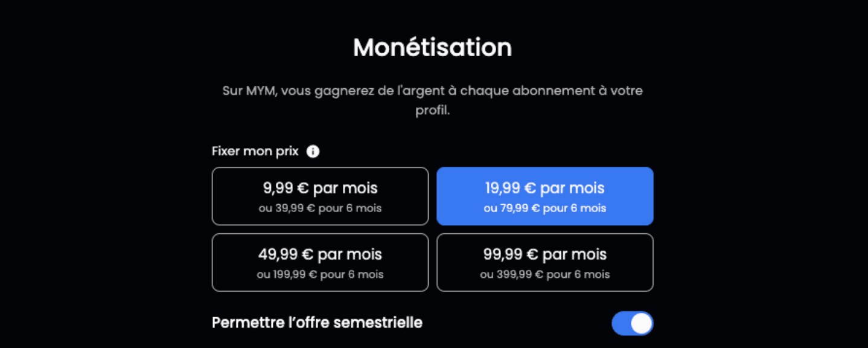Click the ou 39,99 € pour 6 mois text
This screenshot has width=868, height=348.
(320, 208)
